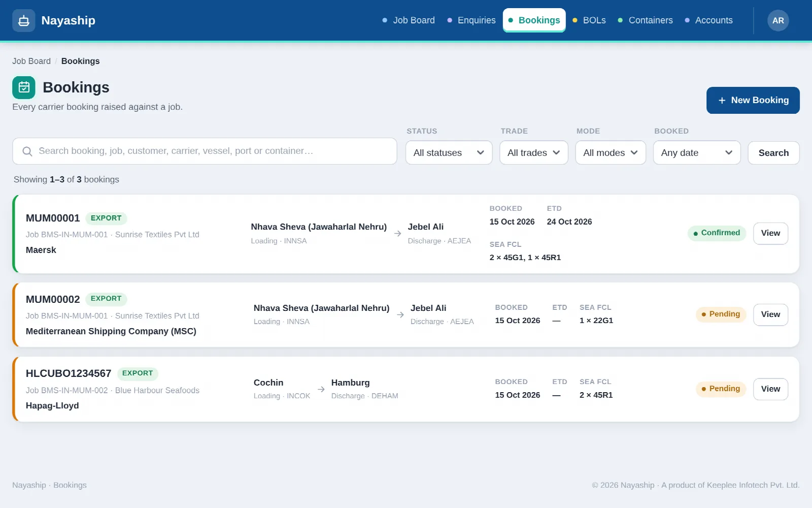Screen dimensions: 812x508
Task: Select the active Bookings nav tab
Action: [x=534, y=20]
